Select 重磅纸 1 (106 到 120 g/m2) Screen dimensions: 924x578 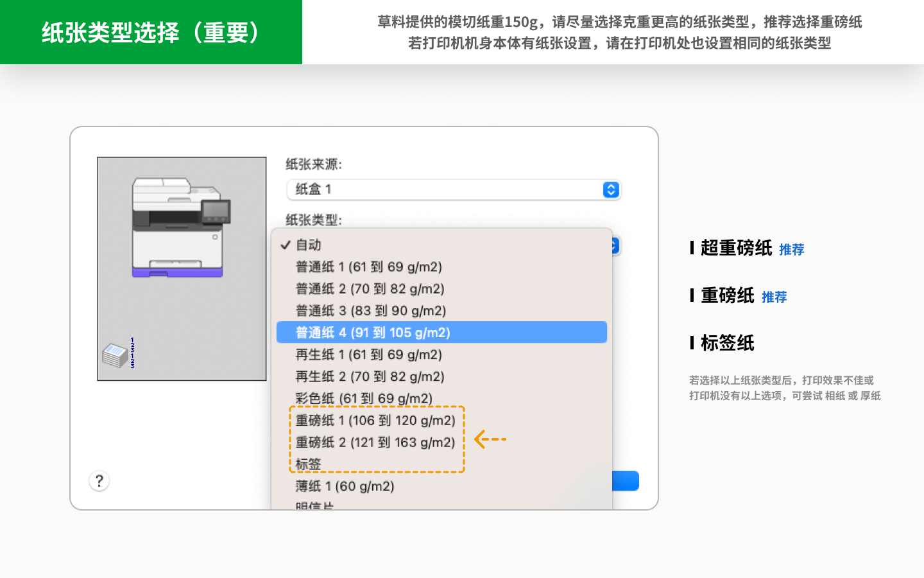375,421
